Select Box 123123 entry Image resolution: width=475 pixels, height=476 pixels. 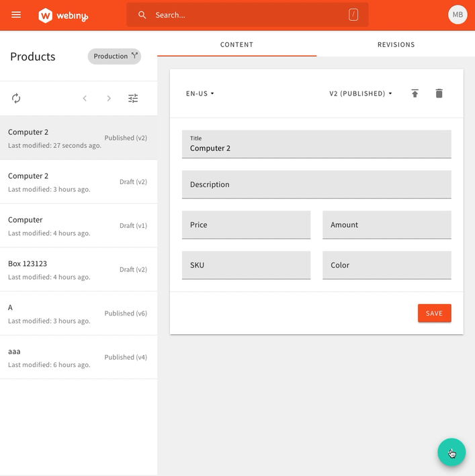click(79, 270)
